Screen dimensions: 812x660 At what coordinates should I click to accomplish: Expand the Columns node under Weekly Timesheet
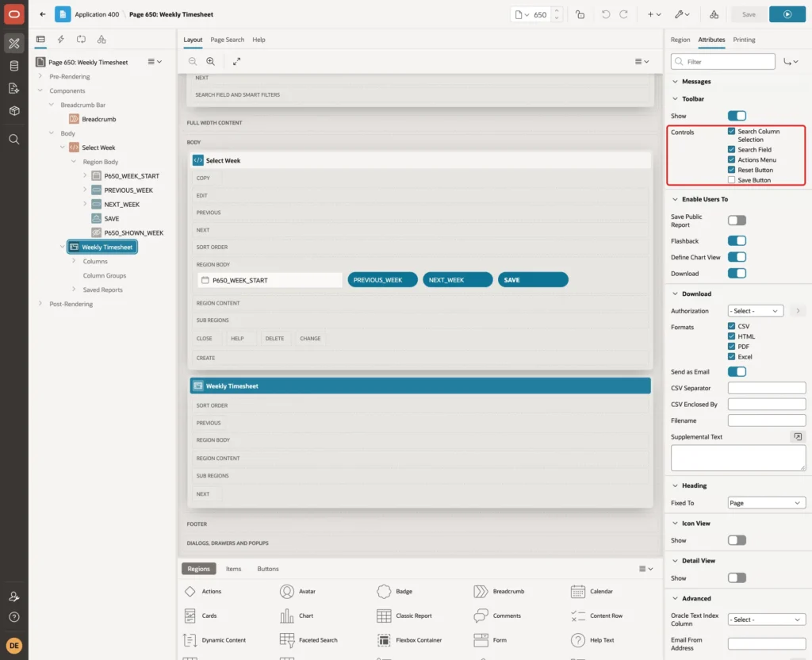pos(74,261)
